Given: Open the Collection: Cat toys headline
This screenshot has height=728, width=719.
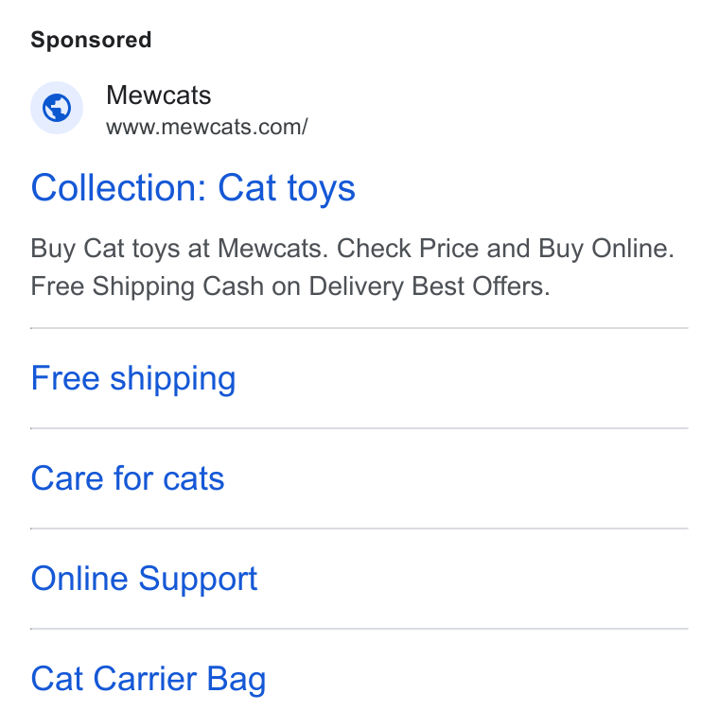Looking at the screenshot, I should (193, 188).
